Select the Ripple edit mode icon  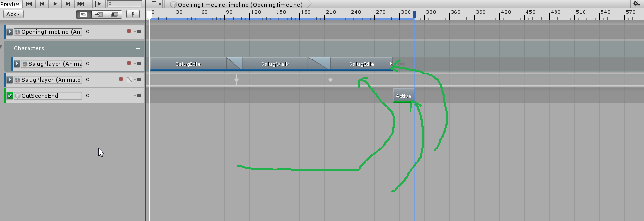[99, 15]
